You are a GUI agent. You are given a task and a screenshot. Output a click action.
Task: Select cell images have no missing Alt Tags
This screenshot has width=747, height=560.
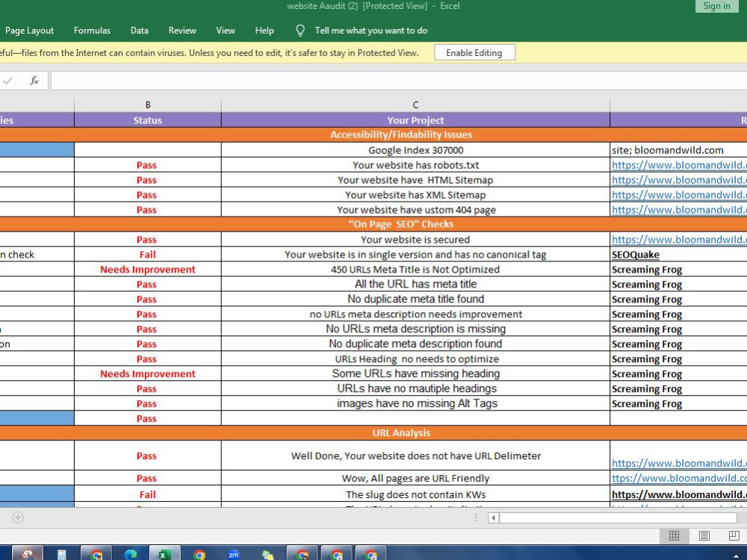(x=415, y=403)
